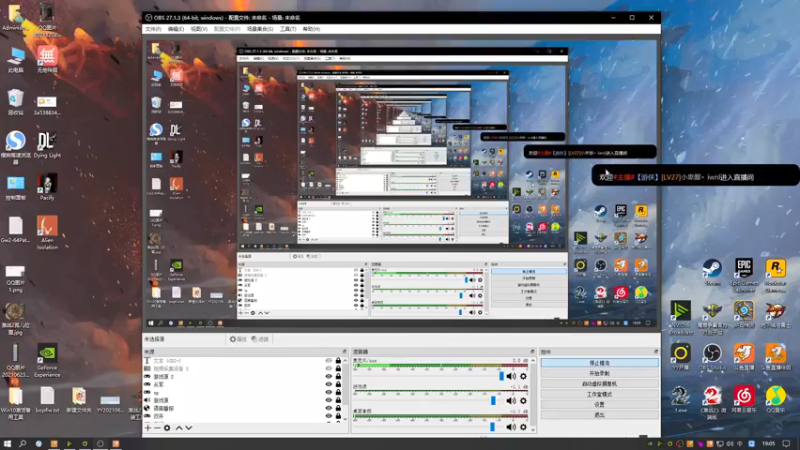Toggle lock of sp source

click(x=338, y=392)
